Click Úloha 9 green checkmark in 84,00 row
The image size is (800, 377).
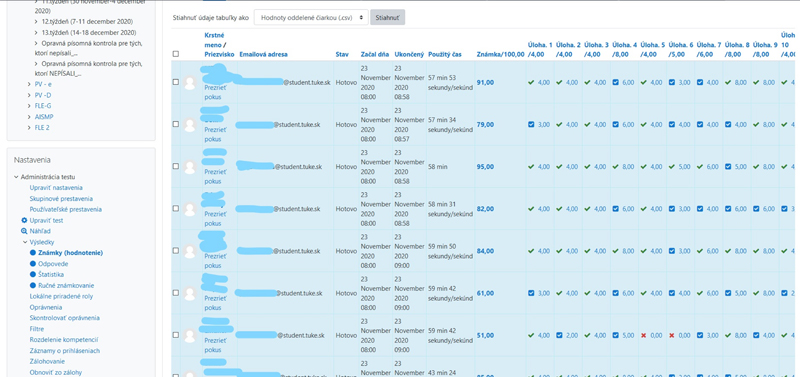click(x=756, y=251)
